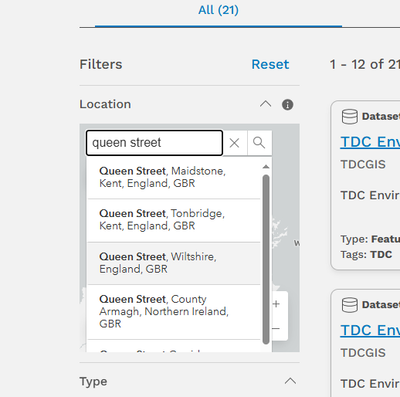Click the map zoom out minus
400x397 pixels.
[276, 328]
